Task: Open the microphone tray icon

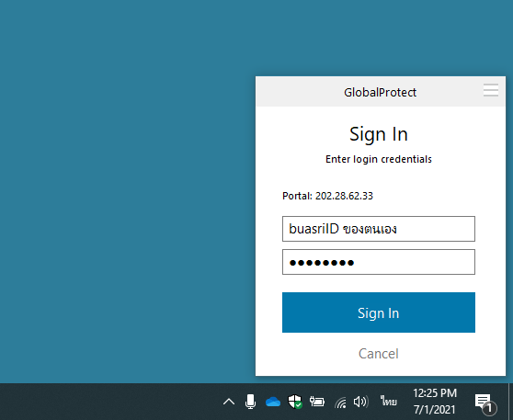Action: click(250, 402)
